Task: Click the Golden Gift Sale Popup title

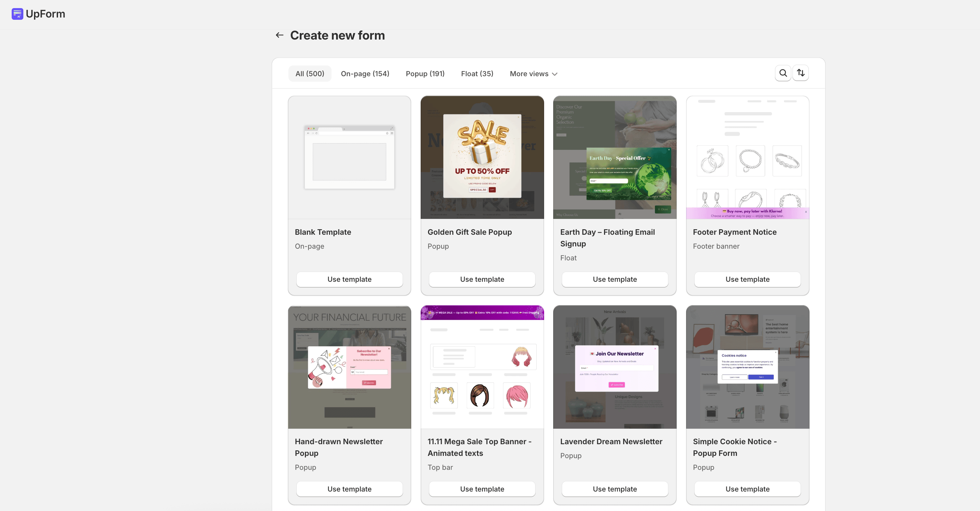Action: pyautogui.click(x=470, y=232)
